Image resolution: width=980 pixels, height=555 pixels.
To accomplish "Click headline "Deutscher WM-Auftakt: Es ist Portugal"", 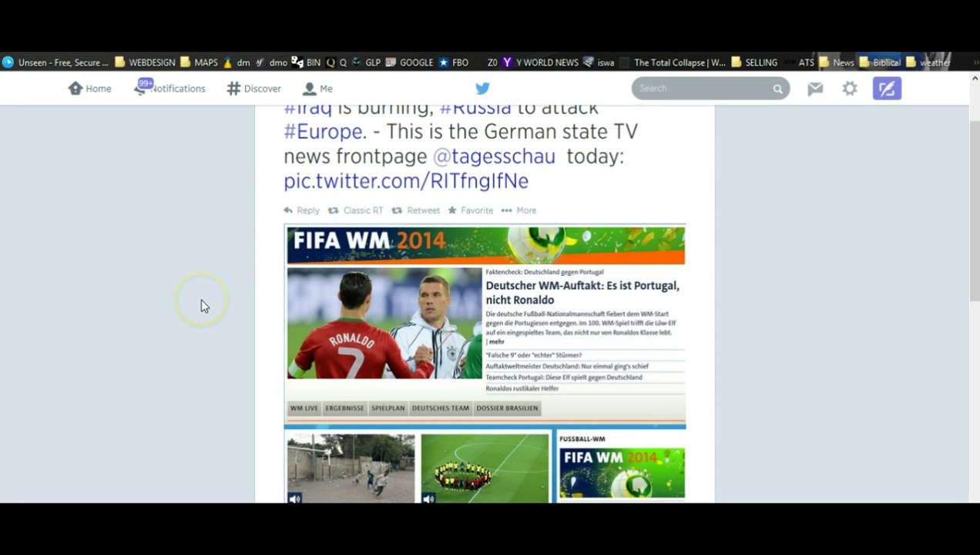I will point(582,293).
